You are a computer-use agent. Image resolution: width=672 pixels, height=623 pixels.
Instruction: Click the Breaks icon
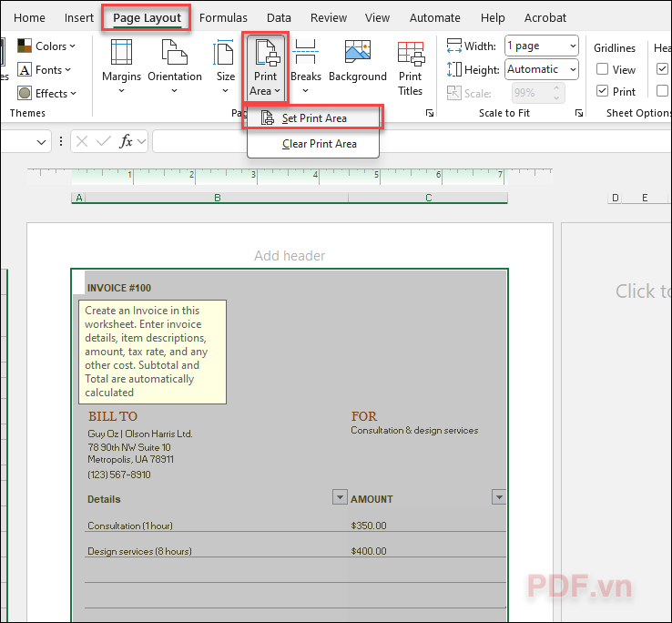(306, 51)
